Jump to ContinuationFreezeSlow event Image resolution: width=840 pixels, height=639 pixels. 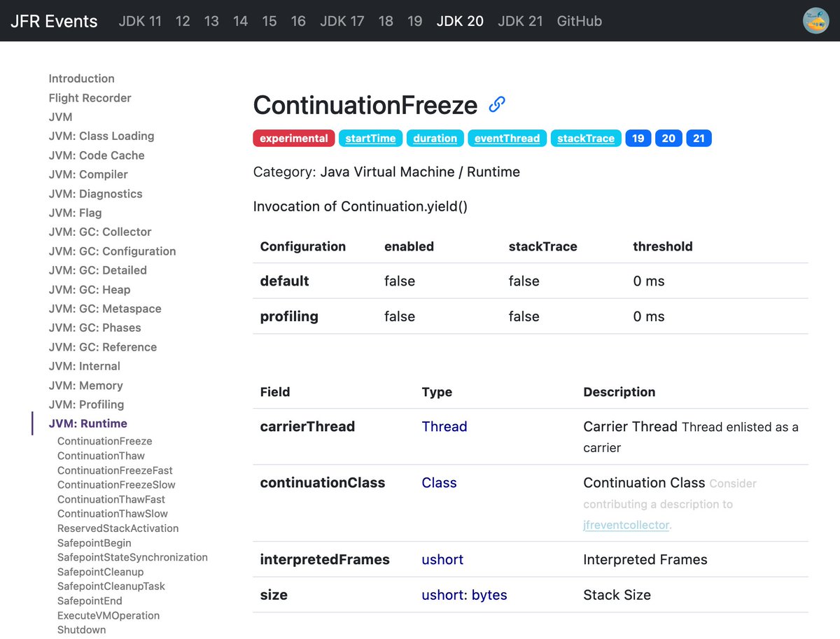[x=116, y=484]
